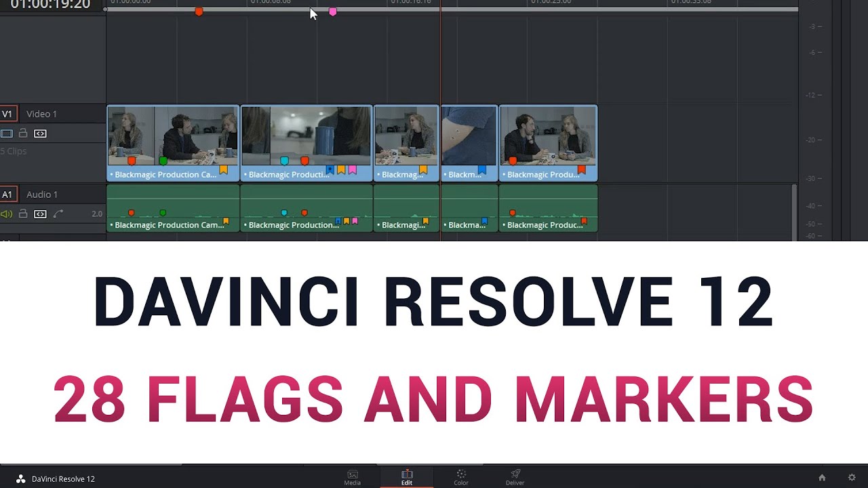The image size is (868, 488).
Task: Click the second audio clip name label
Action: click(x=294, y=225)
